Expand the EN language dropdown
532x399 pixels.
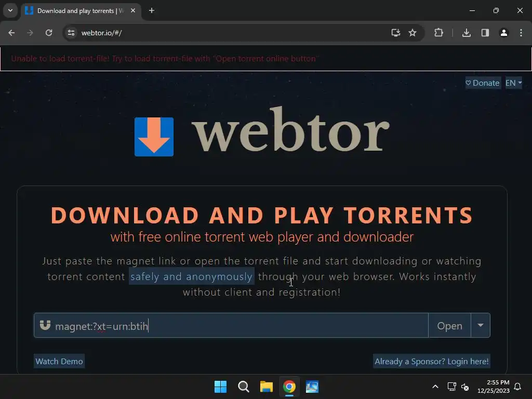coord(513,83)
